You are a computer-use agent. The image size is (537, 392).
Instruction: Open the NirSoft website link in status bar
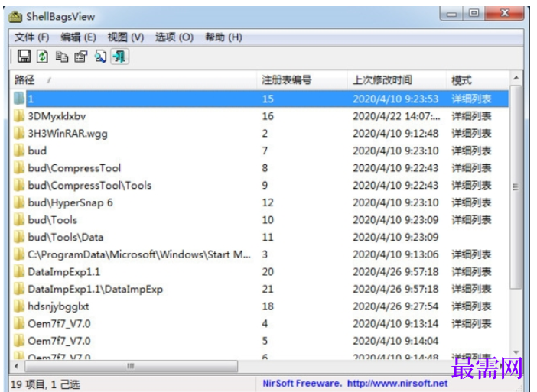[398, 383]
